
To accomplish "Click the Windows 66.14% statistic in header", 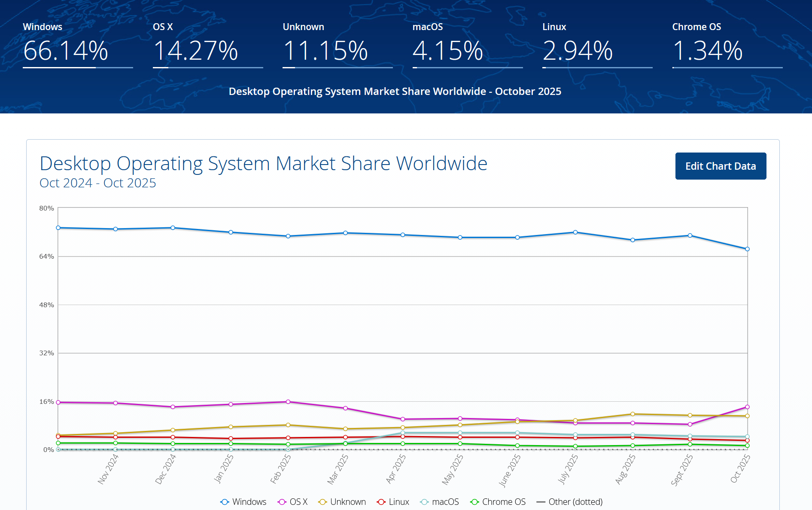I will point(66,51).
